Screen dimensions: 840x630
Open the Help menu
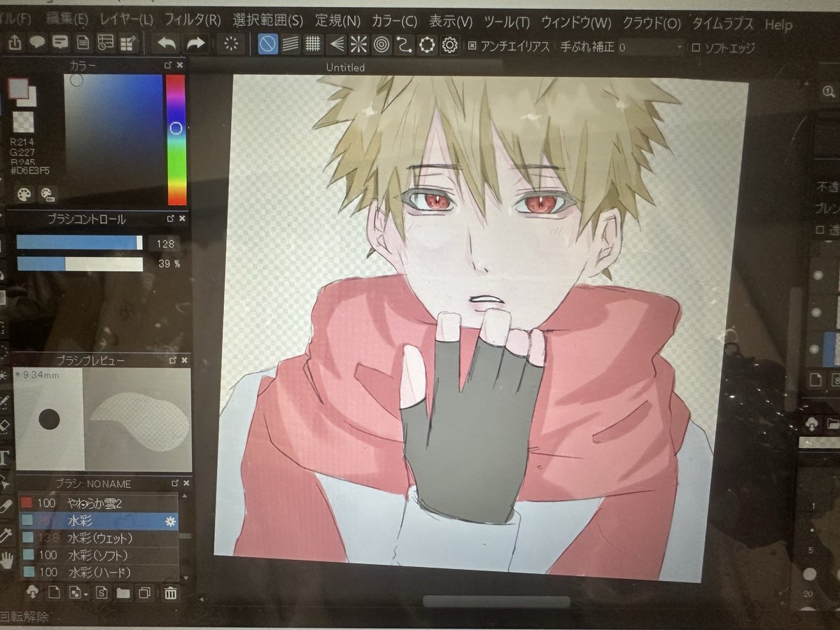[778, 24]
